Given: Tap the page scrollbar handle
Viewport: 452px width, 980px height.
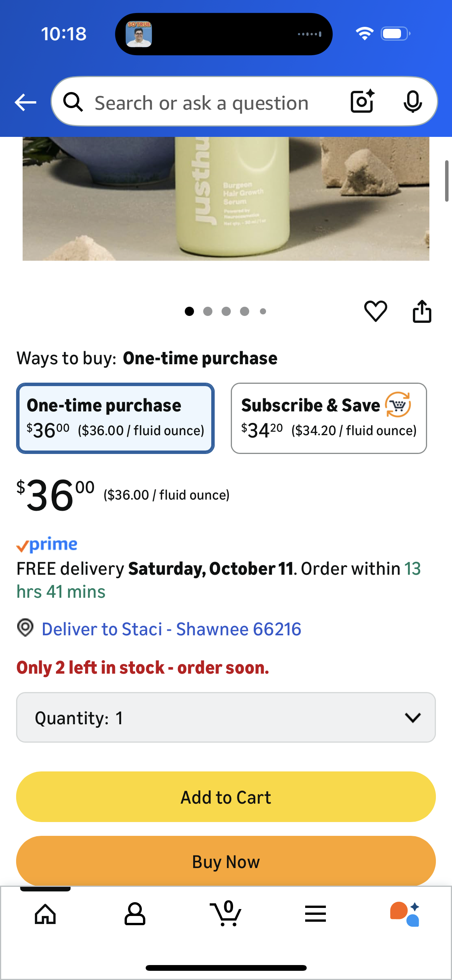Looking at the screenshot, I should (446, 181).
